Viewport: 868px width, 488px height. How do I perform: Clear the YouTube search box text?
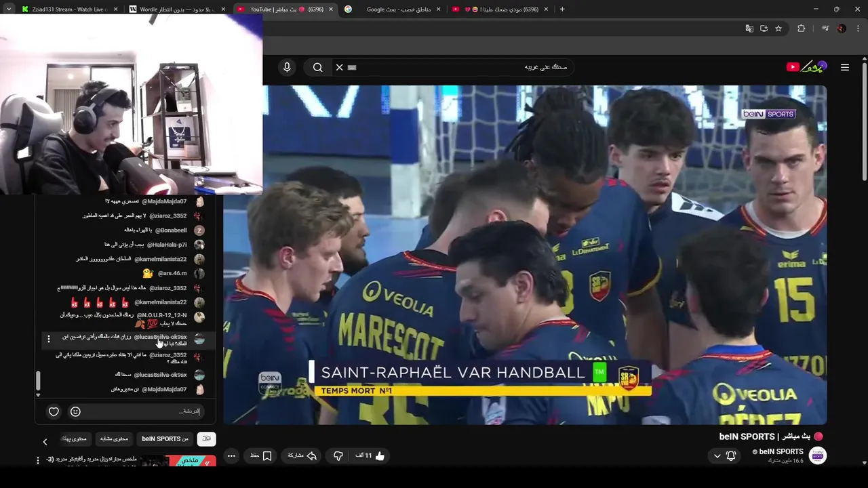pyautogui.click(x=339, y=67)
